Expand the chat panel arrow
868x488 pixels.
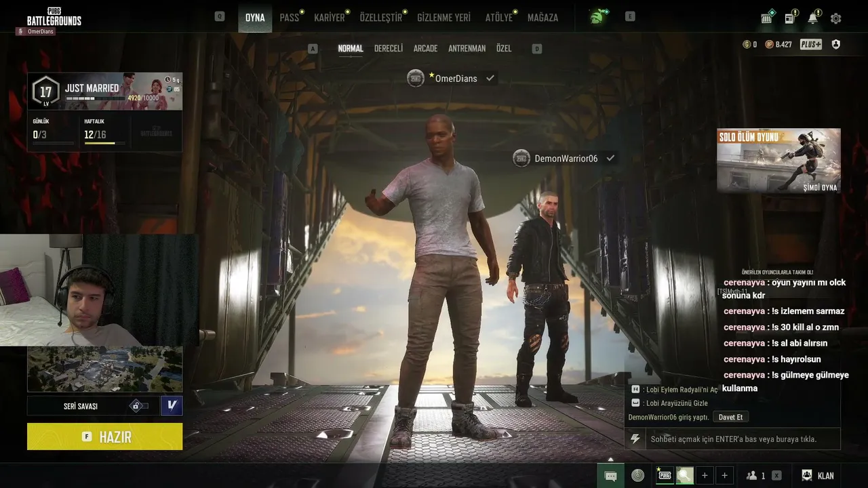tap(610, 460)
